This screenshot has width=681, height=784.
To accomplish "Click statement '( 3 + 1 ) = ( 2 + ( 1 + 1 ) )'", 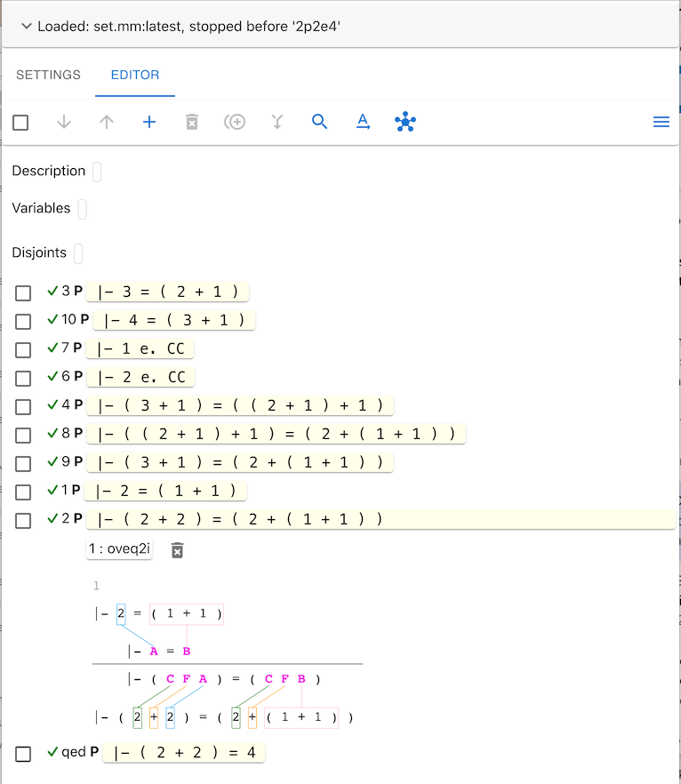I will 240,463.
